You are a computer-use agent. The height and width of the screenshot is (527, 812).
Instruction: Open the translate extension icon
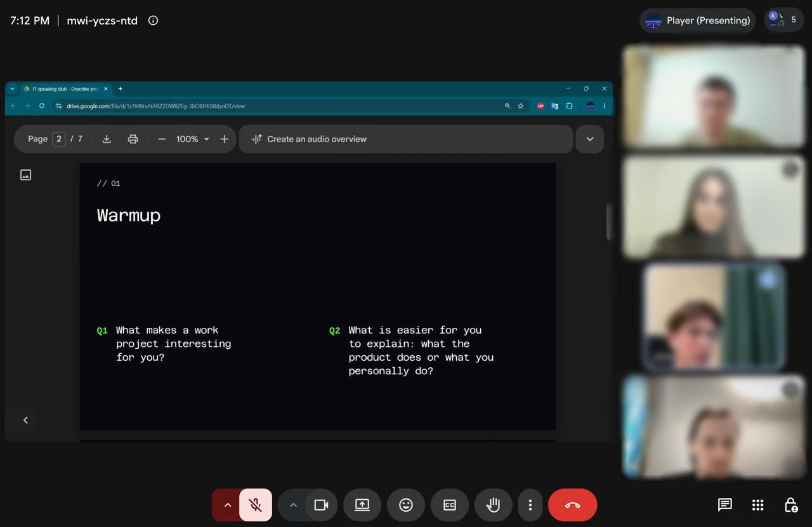coord(554,106)
